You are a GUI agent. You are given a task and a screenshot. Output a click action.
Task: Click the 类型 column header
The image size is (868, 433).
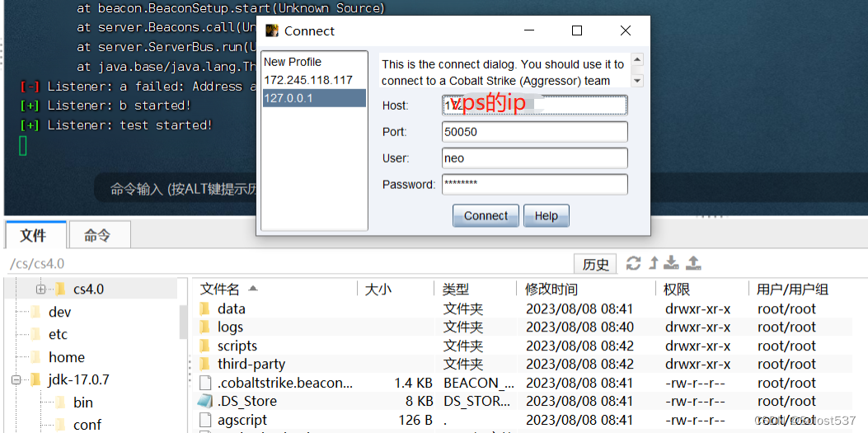tap(456, 289)
